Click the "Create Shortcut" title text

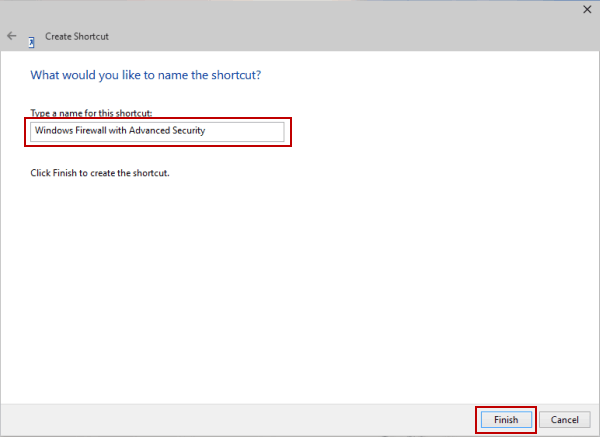[77, 36]
